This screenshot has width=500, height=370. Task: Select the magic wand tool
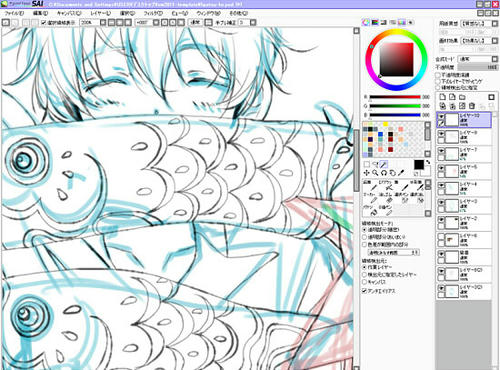pos(384,164)
